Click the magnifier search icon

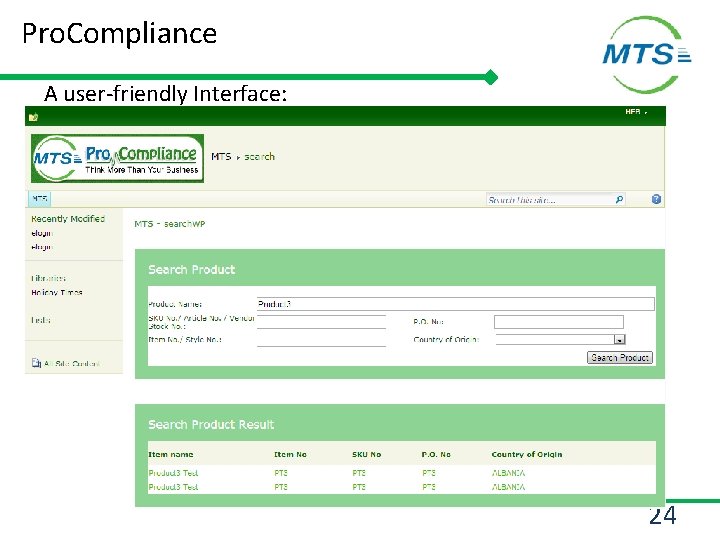619,199
